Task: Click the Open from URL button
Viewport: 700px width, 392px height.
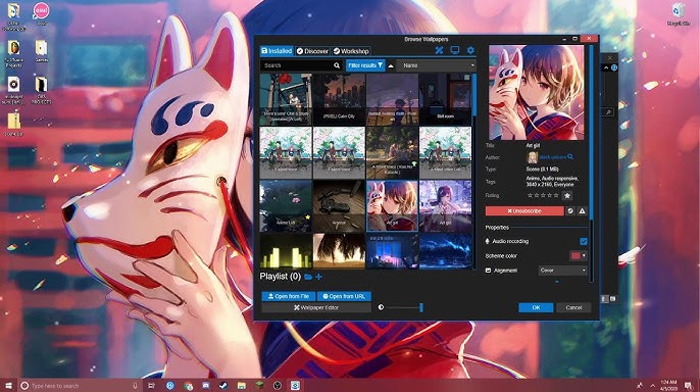Action: [344, 296]
